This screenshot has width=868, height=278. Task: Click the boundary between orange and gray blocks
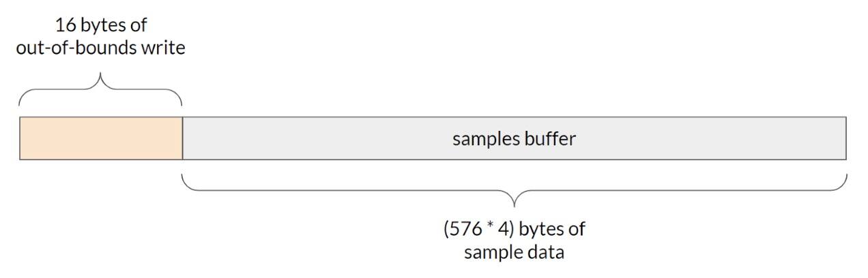[x=182, y=138]
